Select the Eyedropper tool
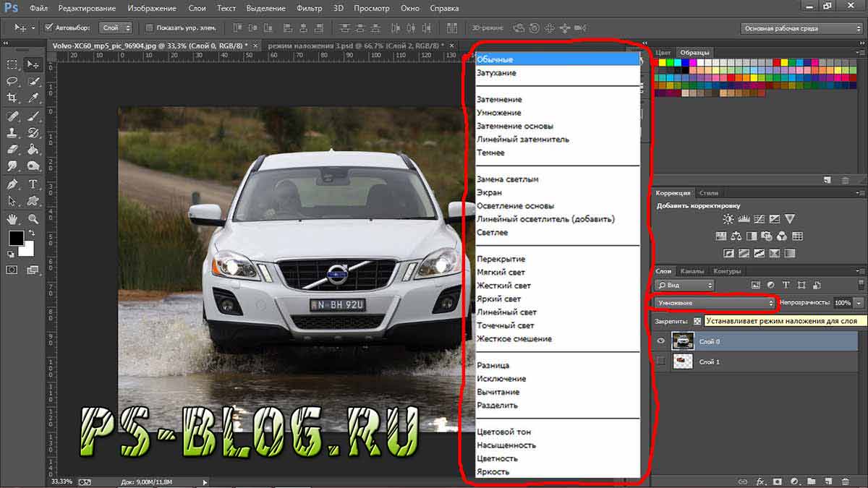This screenshot has height=488, width=868. (x=33, y=98)
